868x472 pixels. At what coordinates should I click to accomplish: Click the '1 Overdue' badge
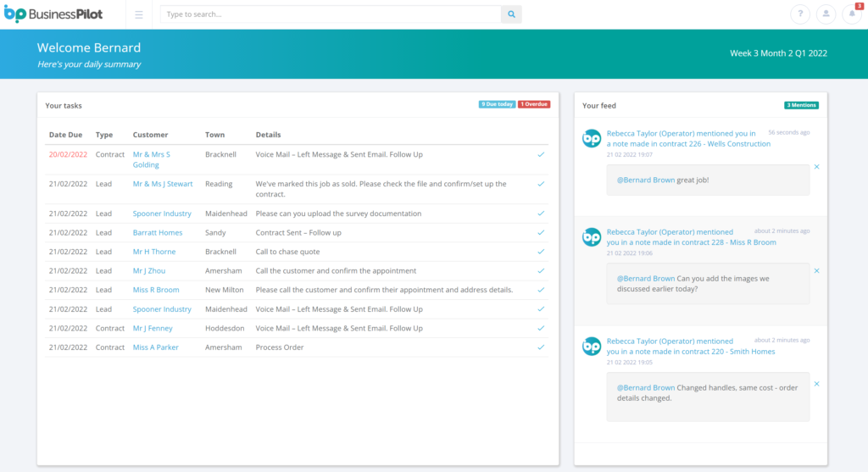tap(534, 104)
